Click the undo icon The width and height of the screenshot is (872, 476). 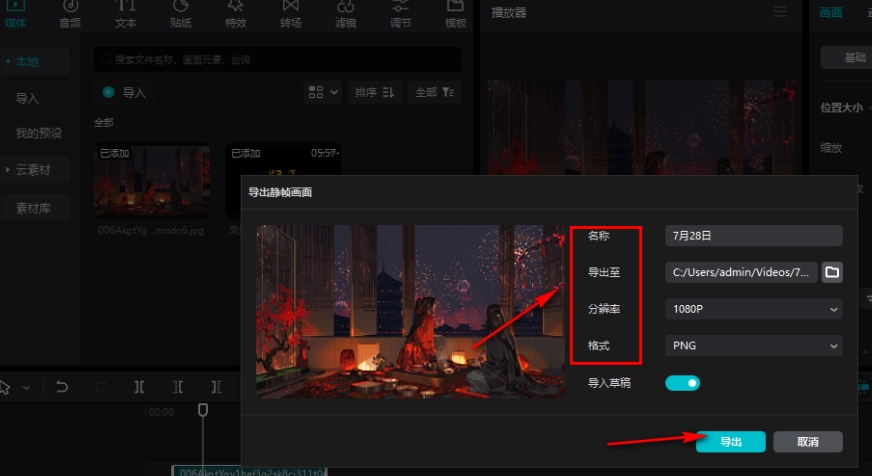coord(62,386)
